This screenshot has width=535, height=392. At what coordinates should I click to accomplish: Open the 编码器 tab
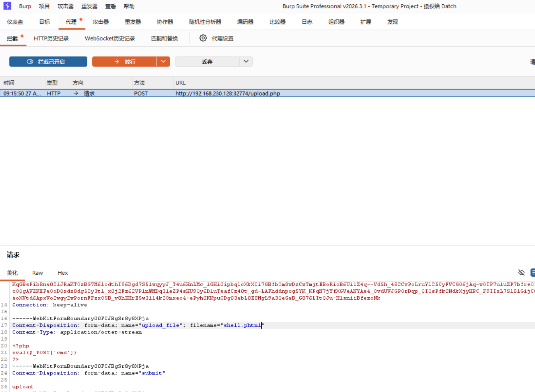click(245, 22)
